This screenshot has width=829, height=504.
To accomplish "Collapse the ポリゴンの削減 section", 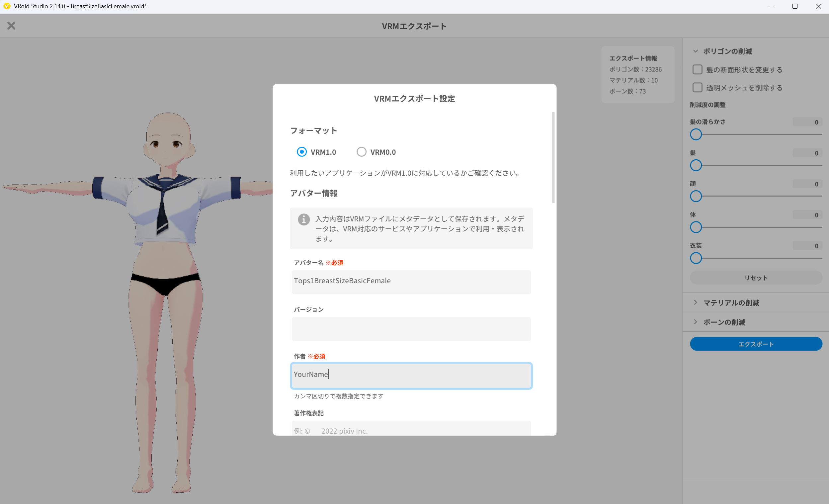I will (696, 51).
